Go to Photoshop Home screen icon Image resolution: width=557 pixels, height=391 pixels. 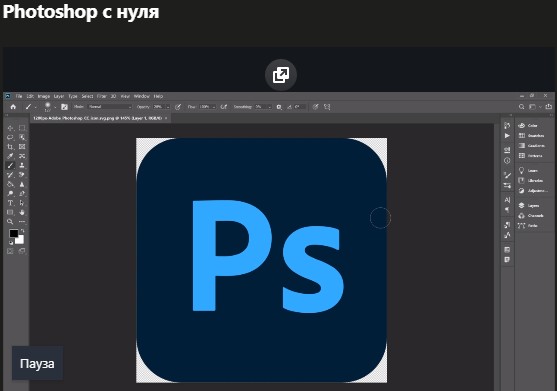[13, 107]
